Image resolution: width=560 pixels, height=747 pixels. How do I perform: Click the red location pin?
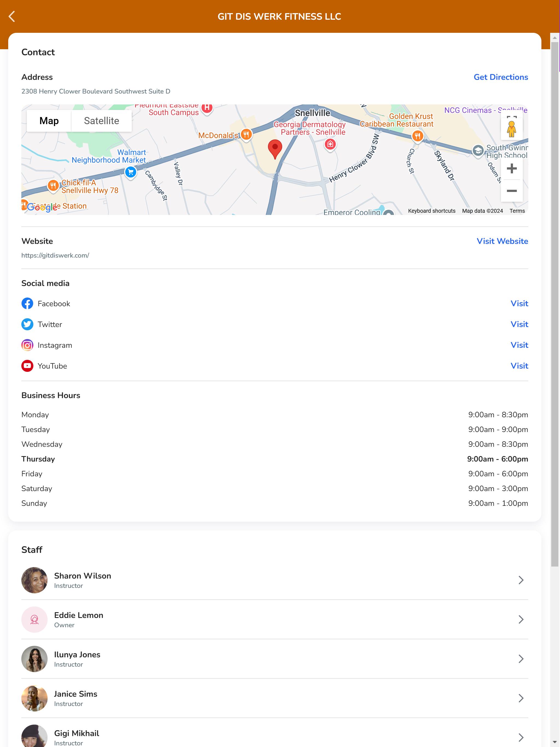[x=275, y=149]
